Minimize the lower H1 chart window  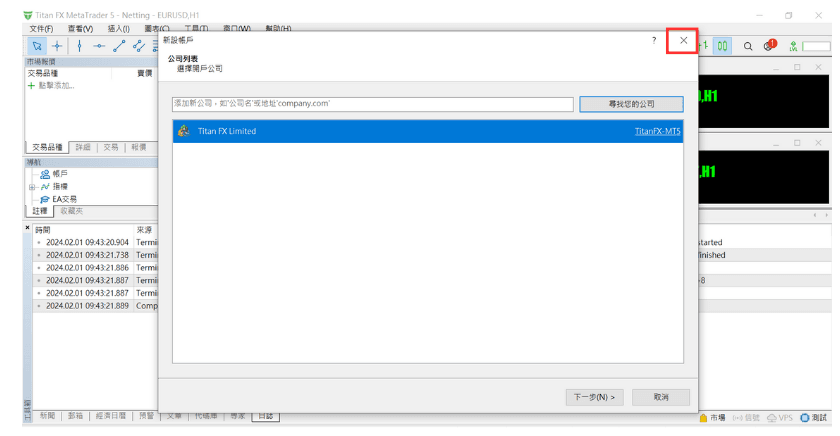pyautogui.click(x=776, y=143)
